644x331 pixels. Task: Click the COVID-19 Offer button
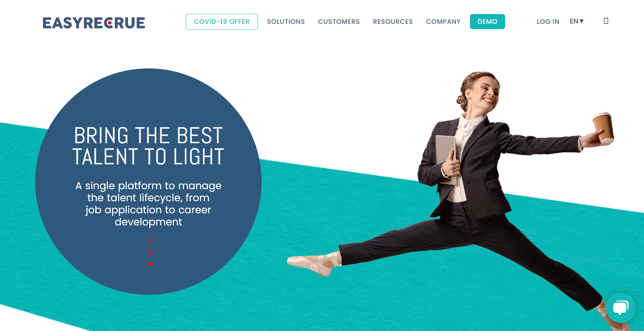coord(222,22)
